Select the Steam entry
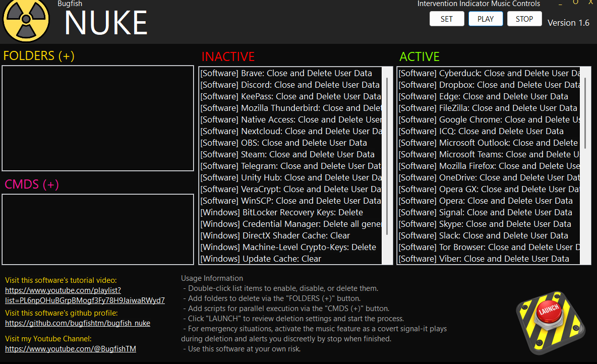This screenshot has width=597, height=364. click(290, 154)
